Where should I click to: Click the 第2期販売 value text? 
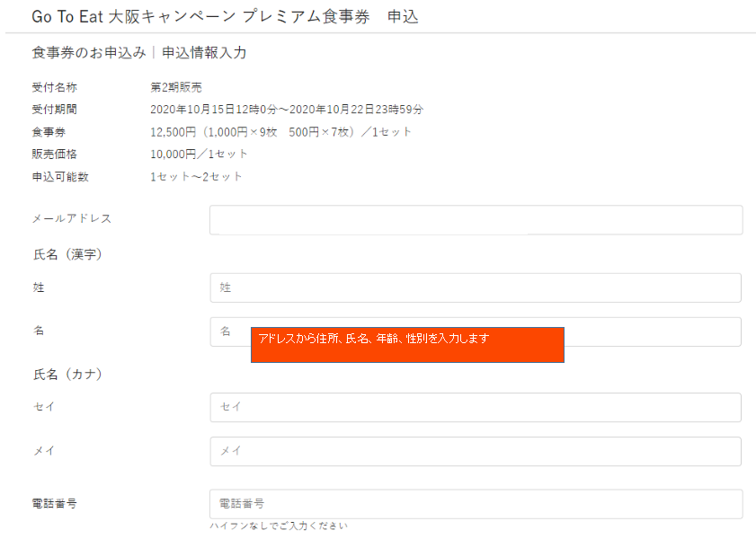point(176,87)
